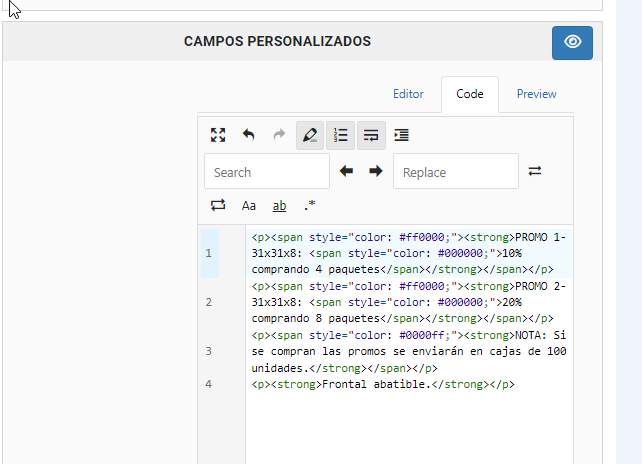
Task: Click the replace all loop icon
Action: pos(218,205)
